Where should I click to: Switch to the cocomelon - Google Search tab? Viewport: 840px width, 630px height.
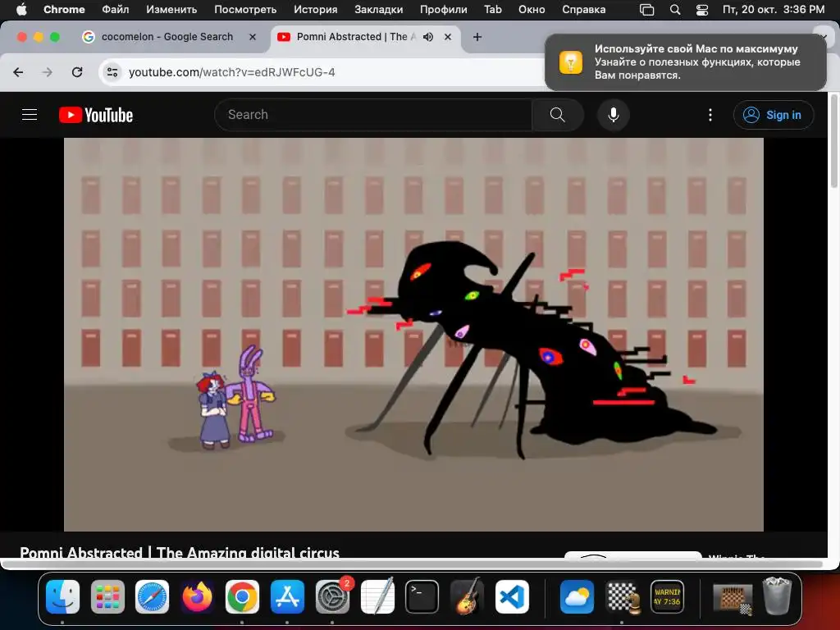point(167,36)
